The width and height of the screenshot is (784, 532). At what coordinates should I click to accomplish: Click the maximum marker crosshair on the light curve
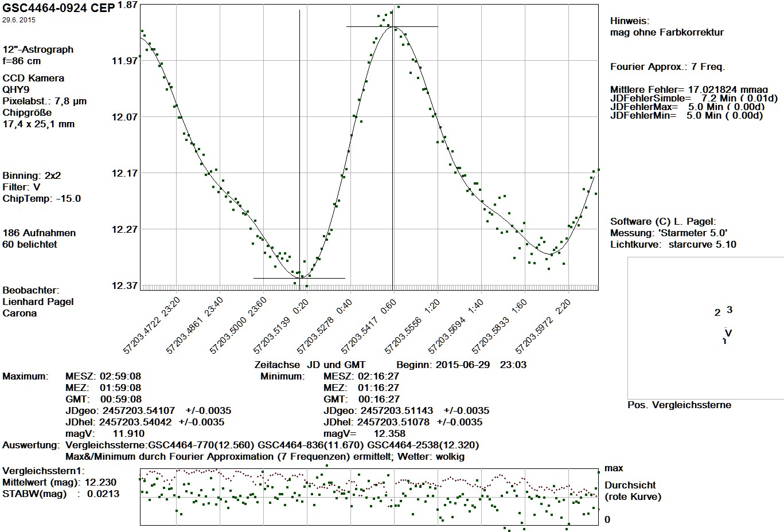pos(392,26)
